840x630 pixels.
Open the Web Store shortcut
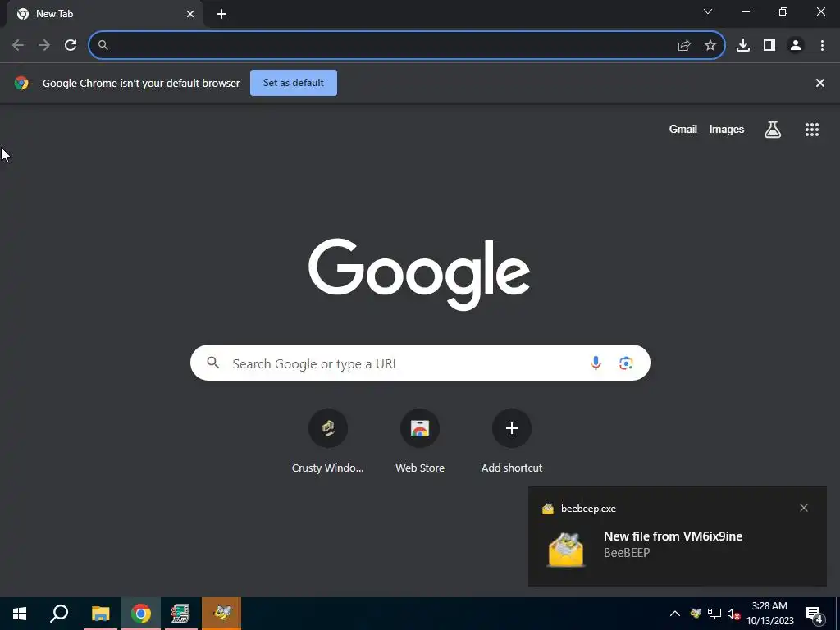tap(420, 441)
